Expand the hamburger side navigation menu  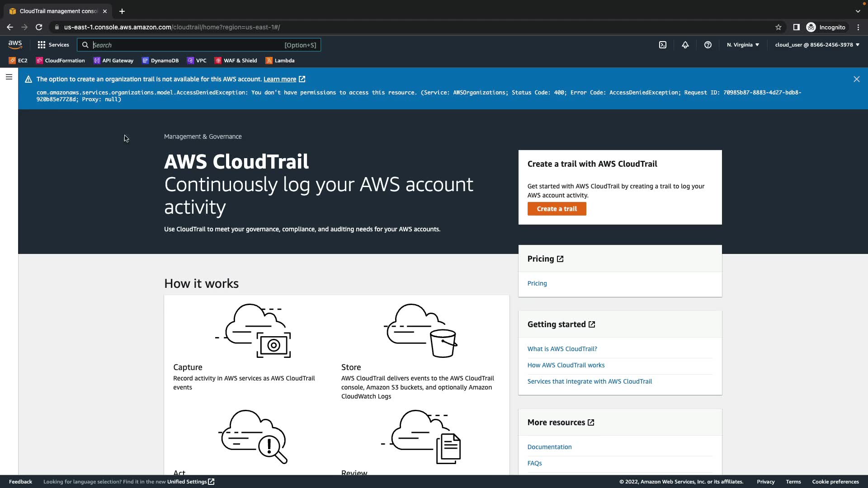click(x=9, y=77)
